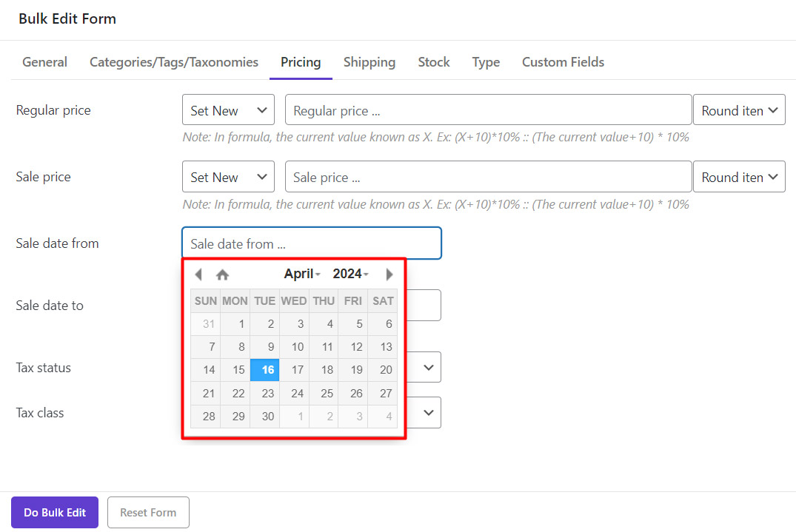Switch to the General tab
Image resolution: width=796 pixels, height=532 pixels.
[x=44, y=62]
